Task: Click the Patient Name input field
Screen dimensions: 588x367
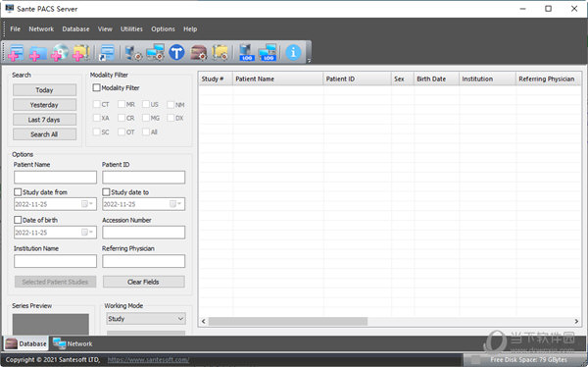Action: coord(55,178)
